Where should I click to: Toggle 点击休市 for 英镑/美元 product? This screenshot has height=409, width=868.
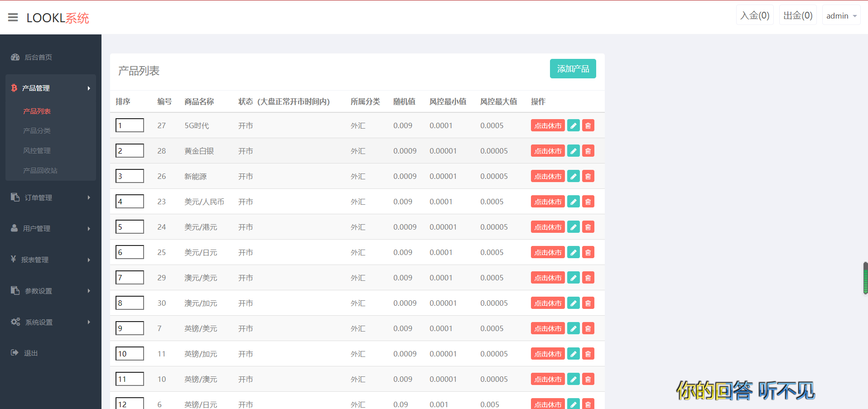[x=547, y=328]
